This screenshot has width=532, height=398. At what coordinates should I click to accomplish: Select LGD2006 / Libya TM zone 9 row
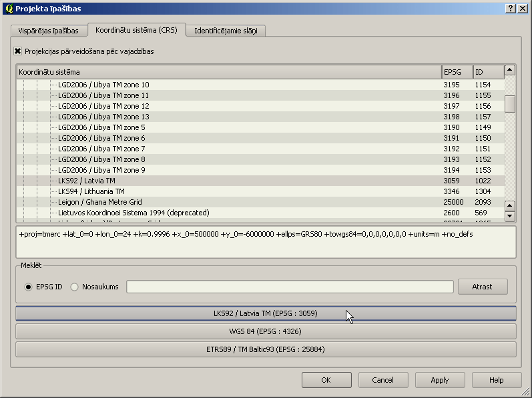(x=260, y=170)
